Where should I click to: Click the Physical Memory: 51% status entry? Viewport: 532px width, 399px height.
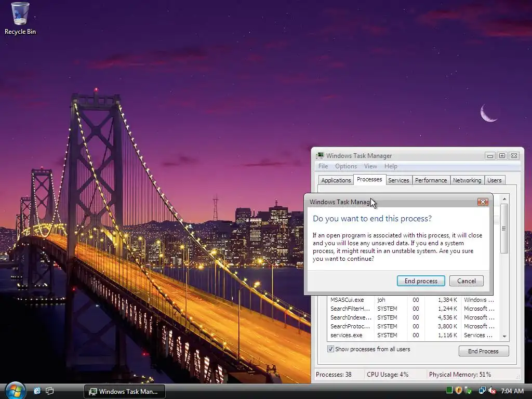tap(460, 375)
